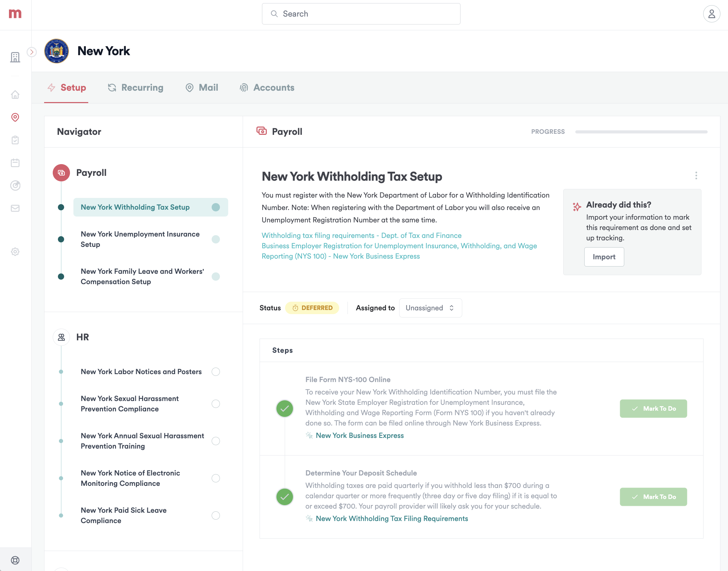Open the settings gear in left sidebar

tap(15, 252)
